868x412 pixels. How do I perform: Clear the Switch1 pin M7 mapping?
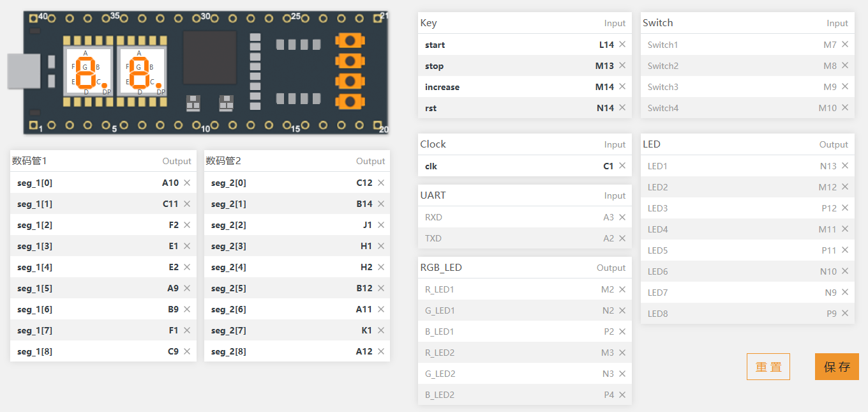845,45
